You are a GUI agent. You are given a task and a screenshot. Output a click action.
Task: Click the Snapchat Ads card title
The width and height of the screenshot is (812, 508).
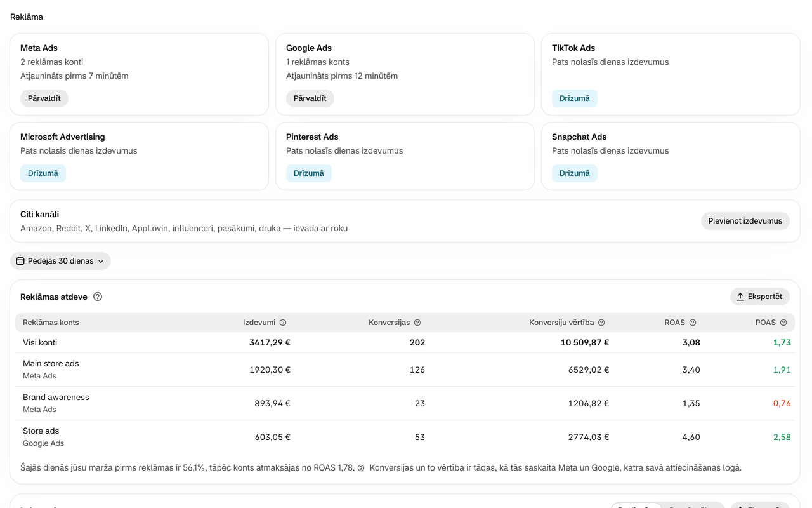(x=579, y=137)
